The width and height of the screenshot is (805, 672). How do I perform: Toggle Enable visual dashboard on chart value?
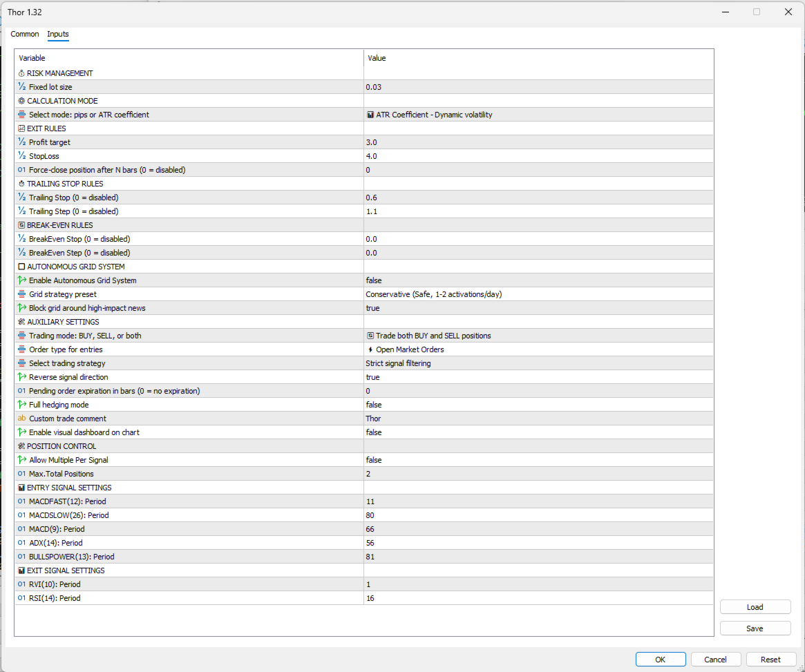538,432
